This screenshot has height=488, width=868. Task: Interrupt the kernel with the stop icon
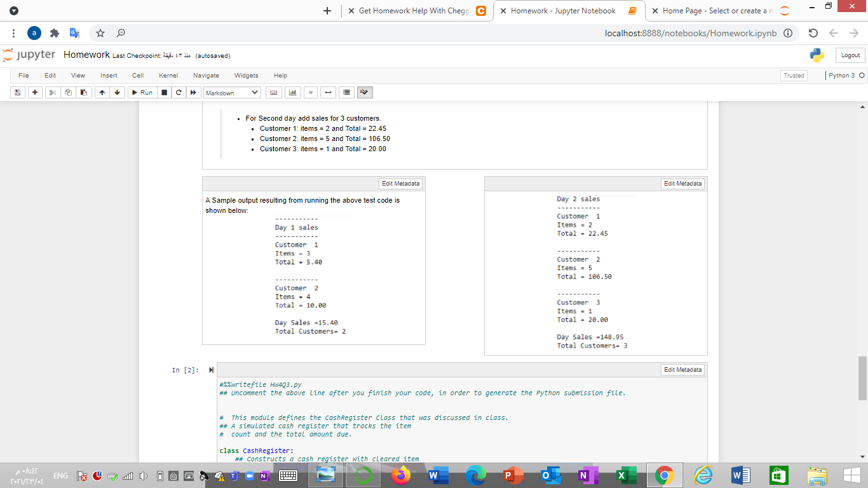point(164,92)
